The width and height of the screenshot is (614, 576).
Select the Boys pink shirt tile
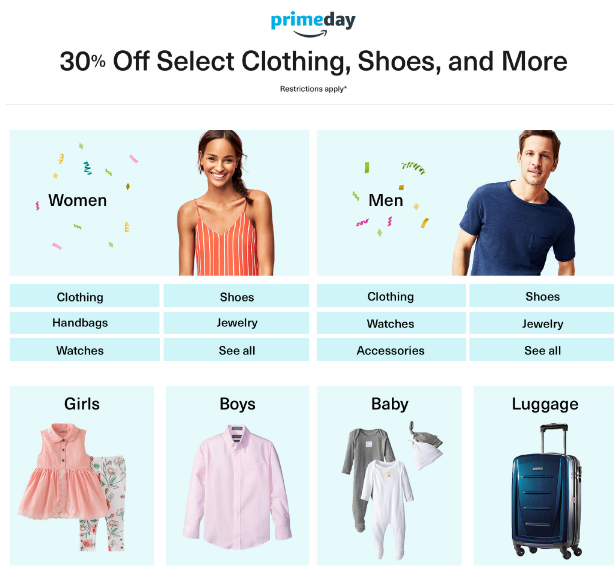click(x=237, y=475)
